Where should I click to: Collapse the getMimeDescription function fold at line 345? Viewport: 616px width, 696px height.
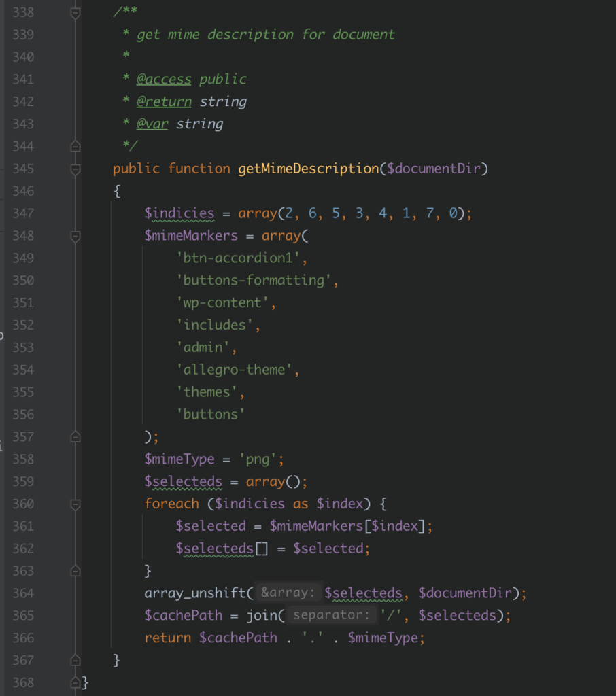75,169
